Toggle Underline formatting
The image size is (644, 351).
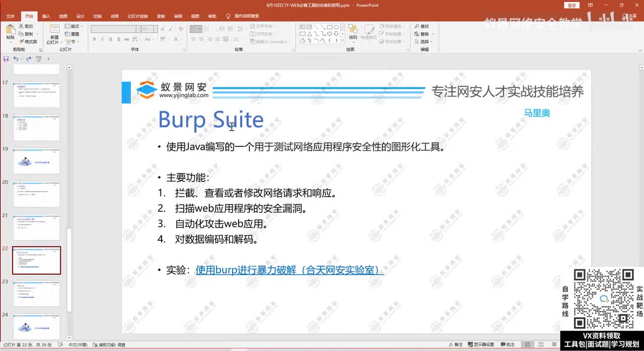point(110,39)
